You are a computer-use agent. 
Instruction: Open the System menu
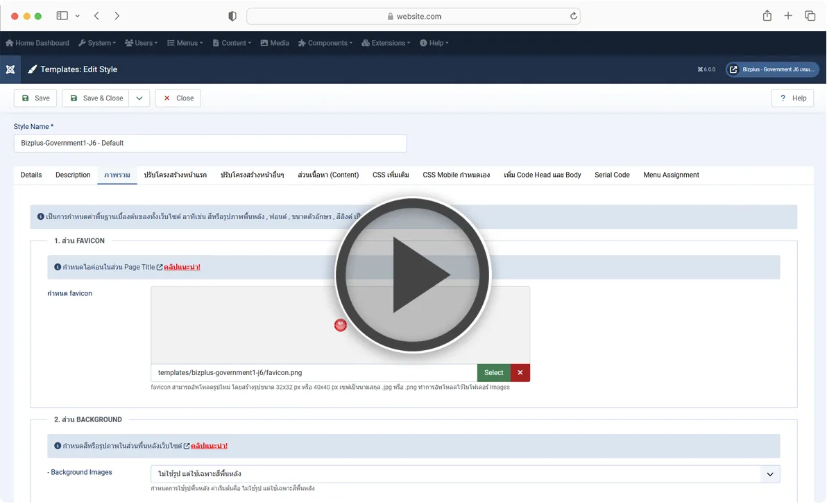[x=97, y=43]
